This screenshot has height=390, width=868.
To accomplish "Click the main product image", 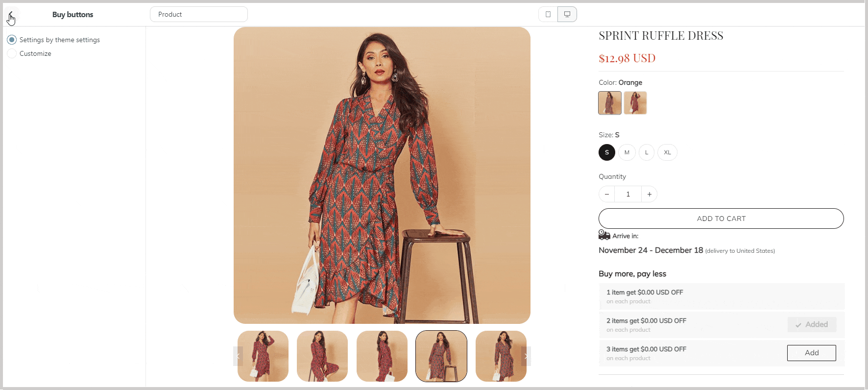I will coord(382,175).
